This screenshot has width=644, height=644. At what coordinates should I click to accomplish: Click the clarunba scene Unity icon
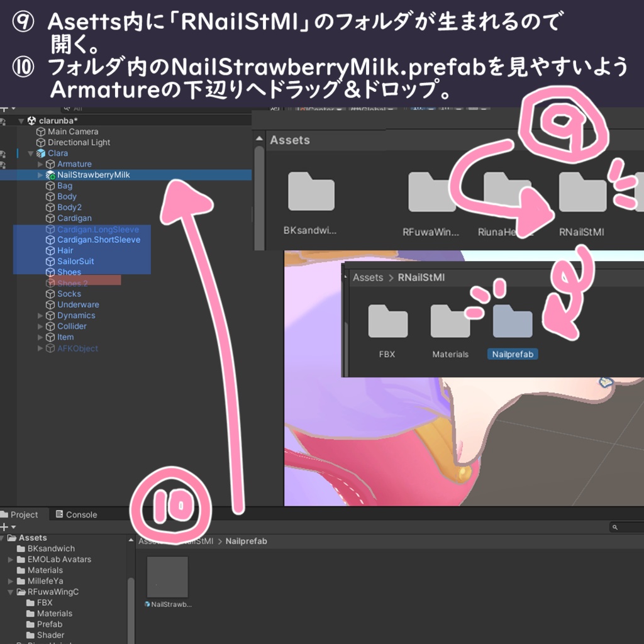tap(31, 120)
